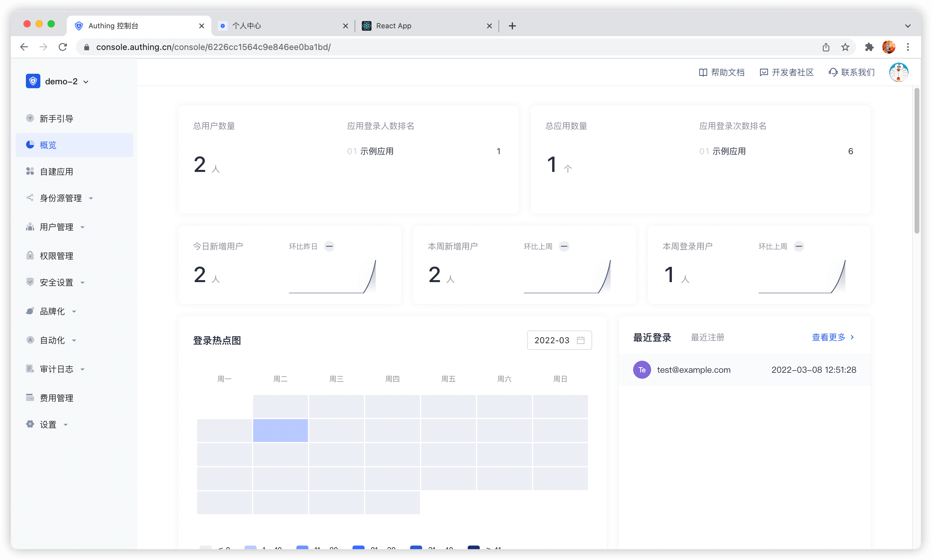Open the browser extensions puzzle icon
Image resolution: width=932 pixels, height=560 pixels.
tap(869, 47)
